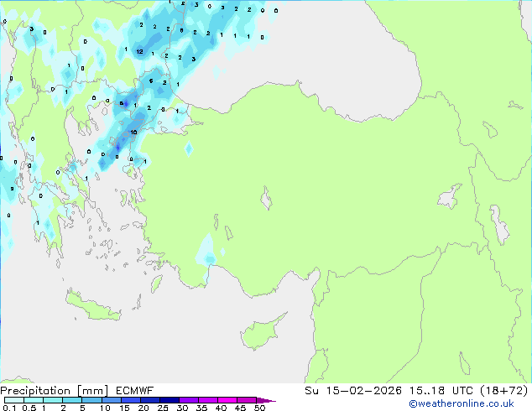Click the '50' legend scale label
The height and width of the screenshot is (411, 532).
click(259, 408)
